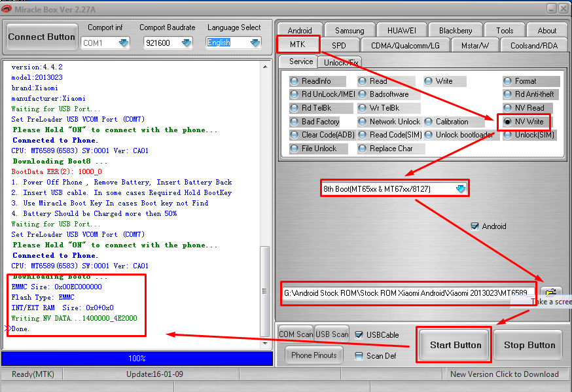Toggle the Android checkbox
Viewport: 572px width, 392px height.
click(474, 226)
